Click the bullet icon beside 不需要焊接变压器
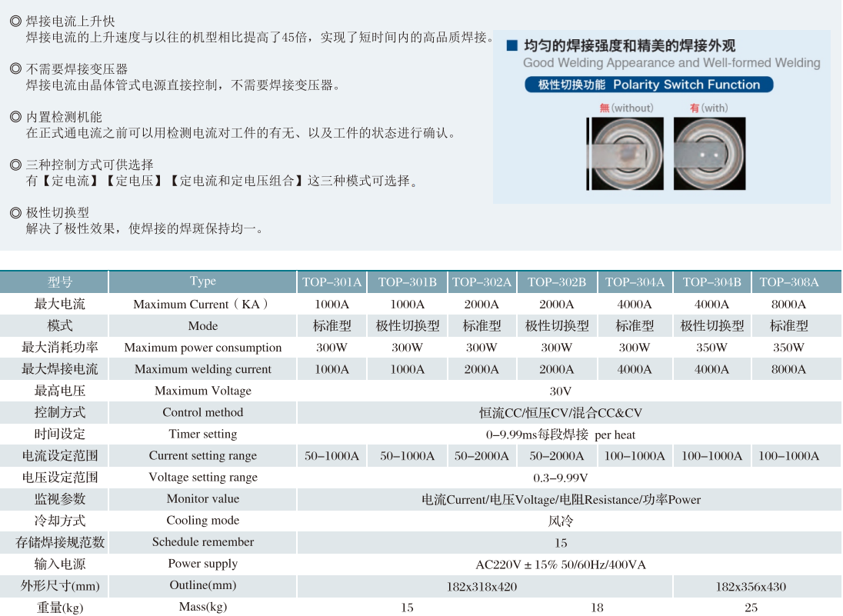Image resolution: width=843 pixels, height=616 pixels. point(15,69)
